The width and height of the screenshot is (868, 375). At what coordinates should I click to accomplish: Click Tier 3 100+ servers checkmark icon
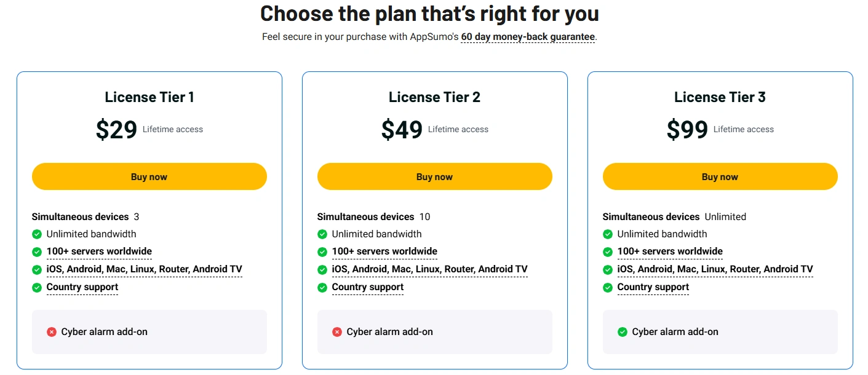[608, 251]
